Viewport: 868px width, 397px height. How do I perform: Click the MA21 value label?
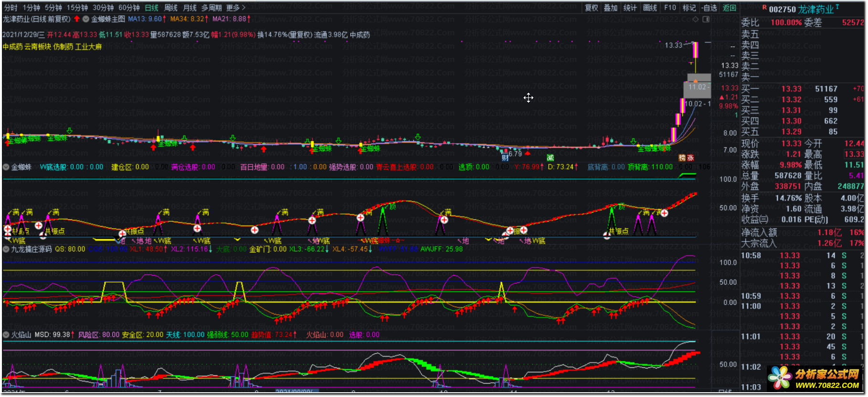231,19
